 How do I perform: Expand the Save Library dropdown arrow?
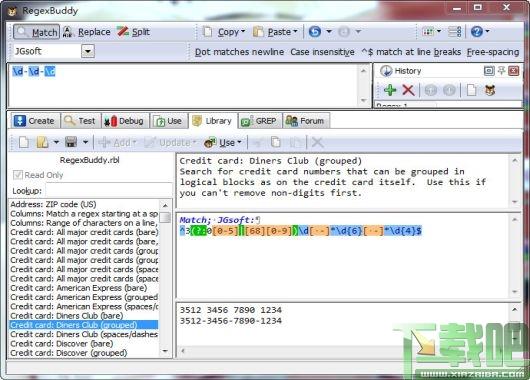coord(86,143)
